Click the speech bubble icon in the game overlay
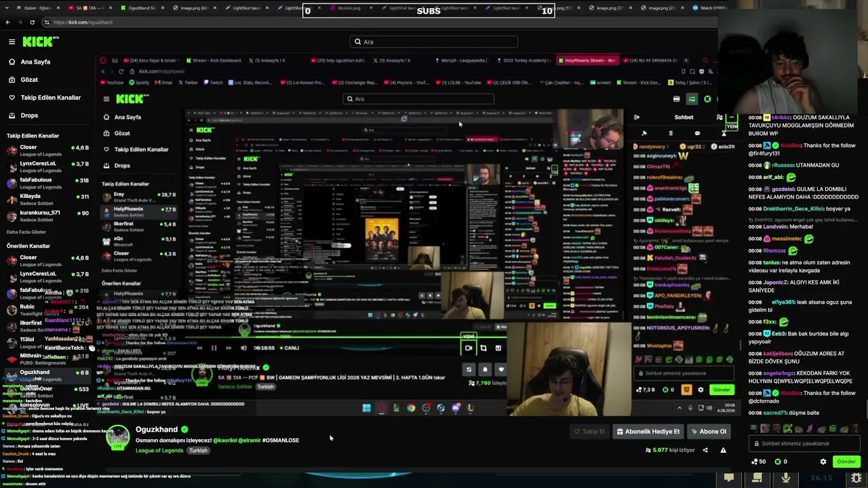Viewport: 868px width, 488px height. click(x=729, y=479)
